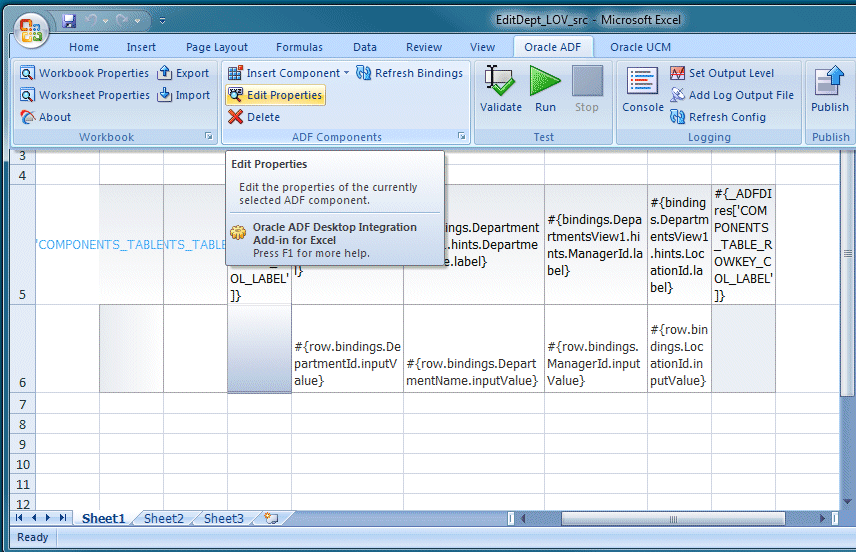Image resolution: width=856 pixels, height=552 pixels.
Task: Select row 5 header
Action: click(22, 245)
